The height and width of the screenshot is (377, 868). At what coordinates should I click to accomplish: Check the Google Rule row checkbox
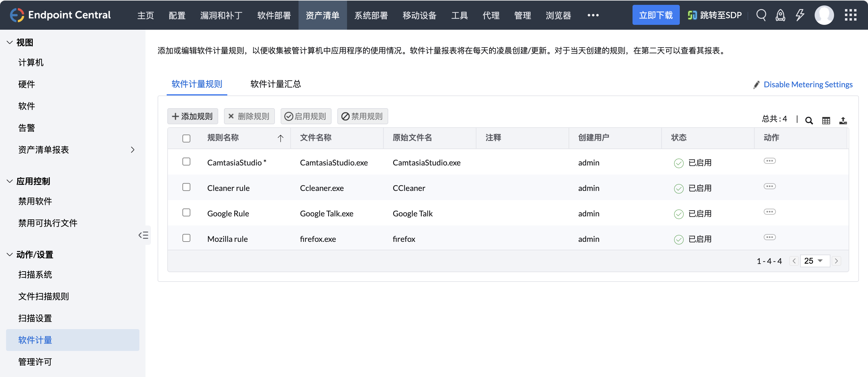pyautogui.click(x=186, y=212)
